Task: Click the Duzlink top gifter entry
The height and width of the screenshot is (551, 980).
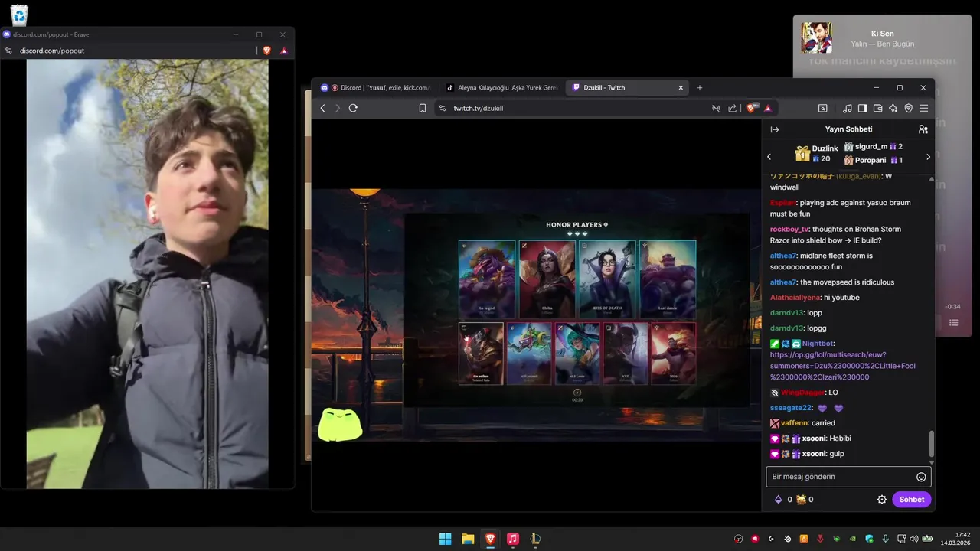Action: coord(818,153)
